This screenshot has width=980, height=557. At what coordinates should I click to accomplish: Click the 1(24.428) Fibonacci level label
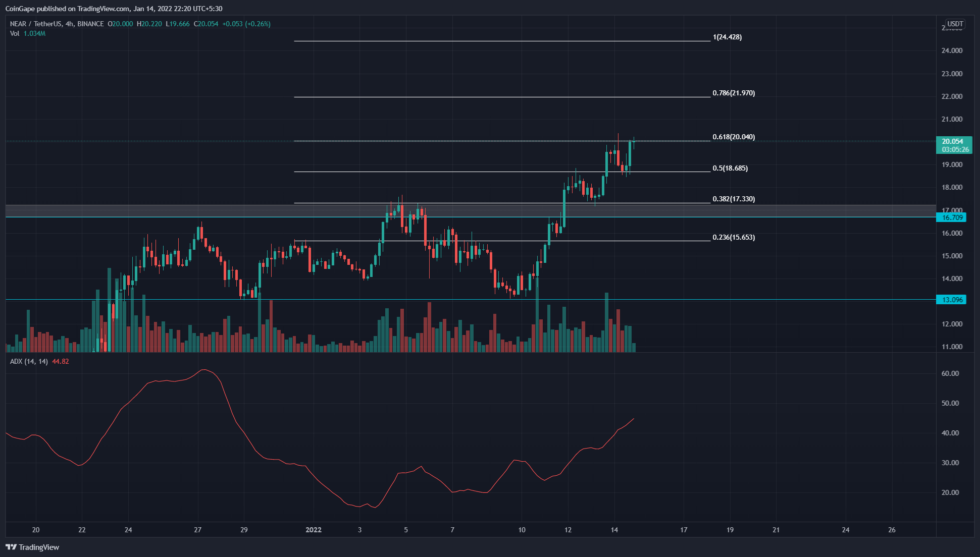[x=727, y=37]
